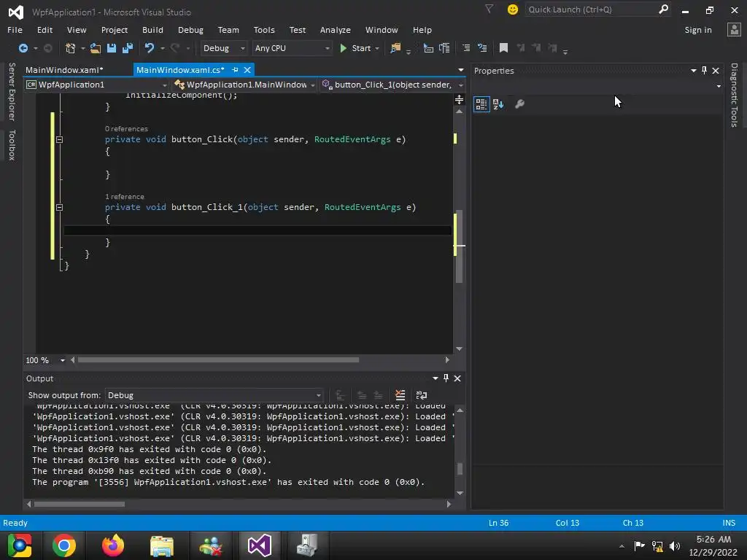747x560 pixels.
Task: Open Firefox from the taskbar
Action: click(113, 545)
